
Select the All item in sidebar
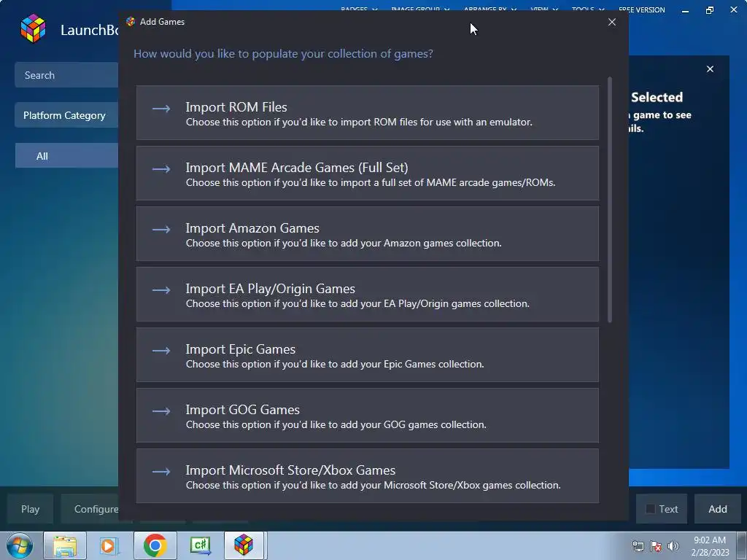(x=66, y=156)
